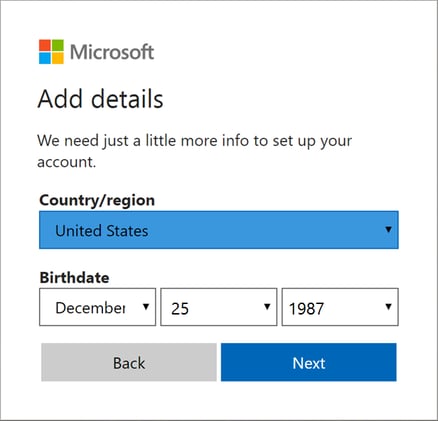Continue with the Next button
438x421 pixels.
[309, 362]
